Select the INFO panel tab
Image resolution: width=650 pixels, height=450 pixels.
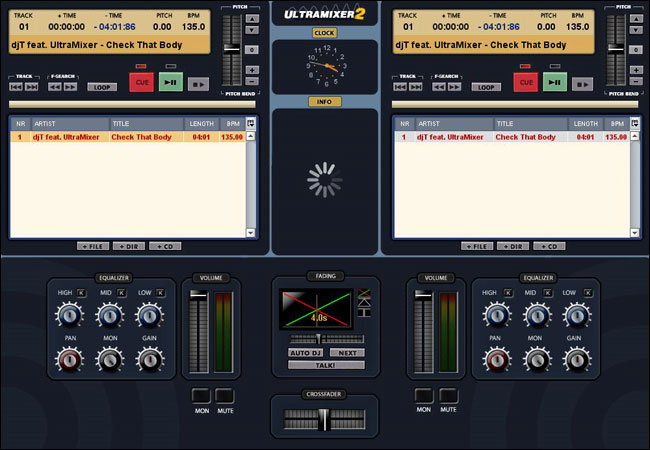(324, 102)
